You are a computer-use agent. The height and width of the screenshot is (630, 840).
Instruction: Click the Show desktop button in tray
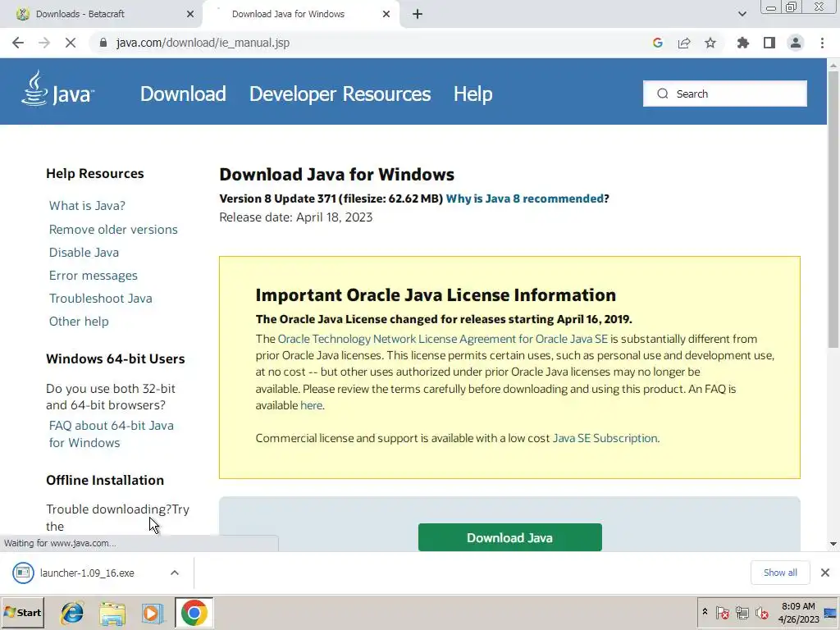[x=832, y=612]
